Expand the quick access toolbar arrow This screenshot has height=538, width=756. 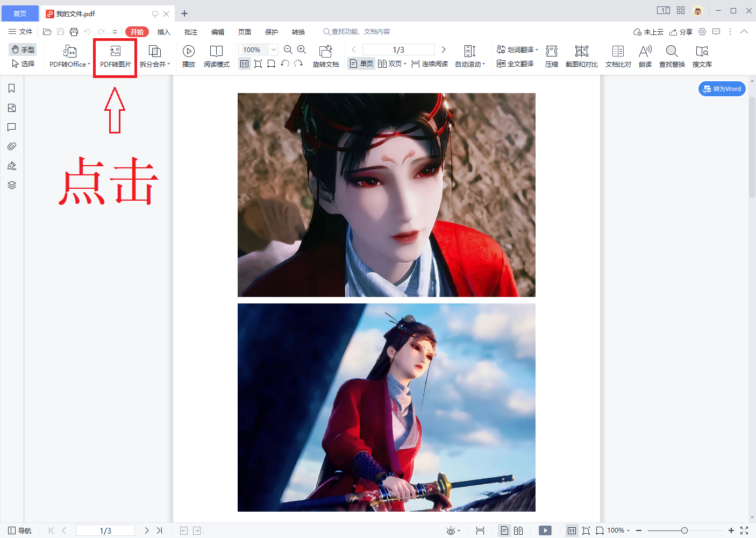tap(115, 32)
